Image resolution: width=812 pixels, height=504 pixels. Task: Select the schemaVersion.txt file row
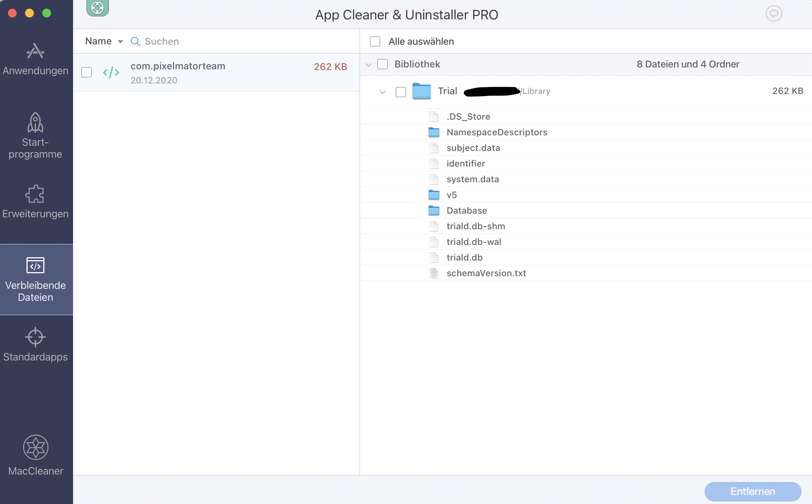[x=486, y=273]
